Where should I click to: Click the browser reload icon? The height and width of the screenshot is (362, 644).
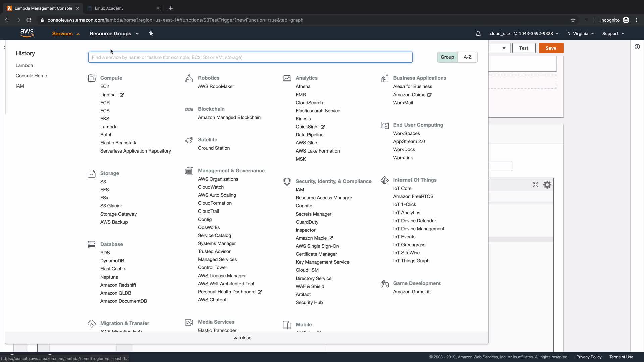pyautogui.click(x=29, y=20)
